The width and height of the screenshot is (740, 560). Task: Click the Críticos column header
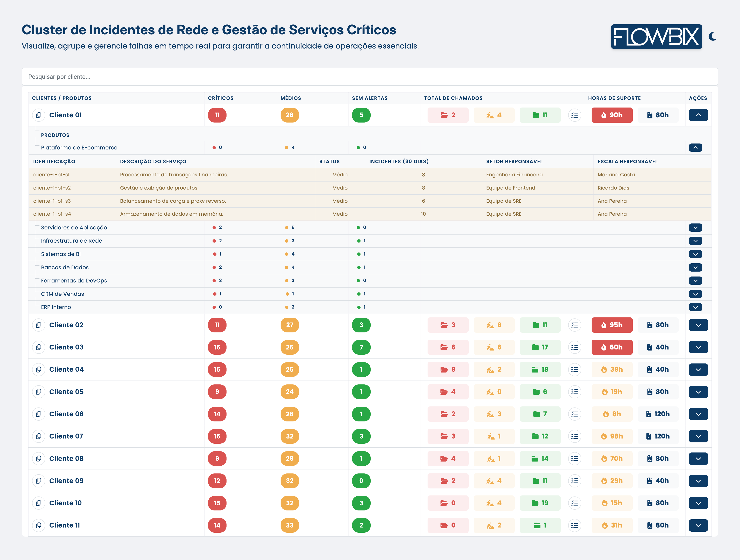tap(221, 98)
